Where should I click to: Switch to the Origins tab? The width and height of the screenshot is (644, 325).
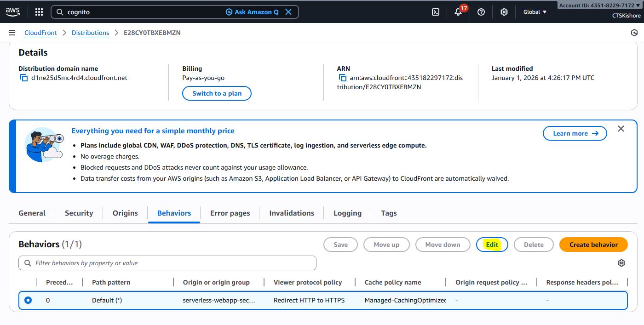pos(125,213)
